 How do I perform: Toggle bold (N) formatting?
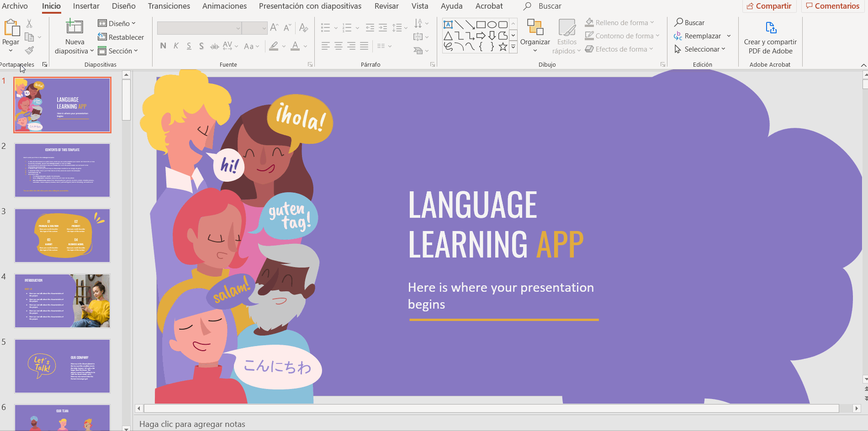(163, 46)
